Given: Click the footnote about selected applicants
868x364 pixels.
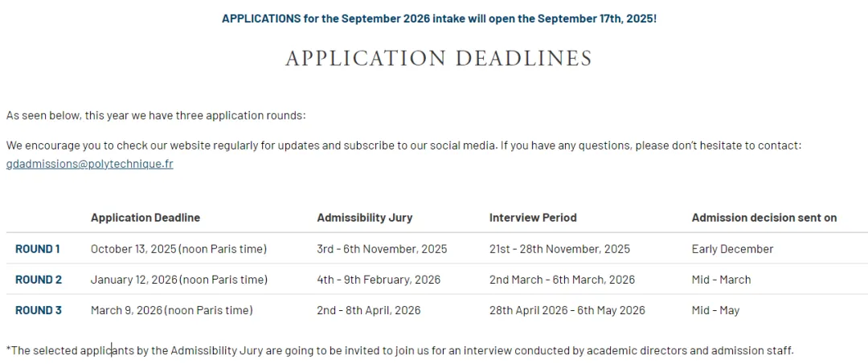Looking at the screenshot, I should (x=399, y=350).
